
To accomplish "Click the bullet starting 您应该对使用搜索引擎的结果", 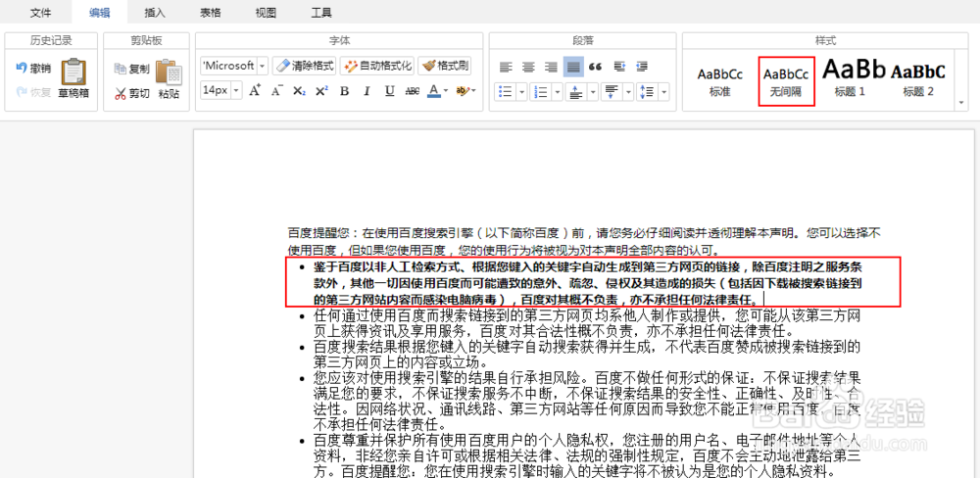I will point(587,402).
